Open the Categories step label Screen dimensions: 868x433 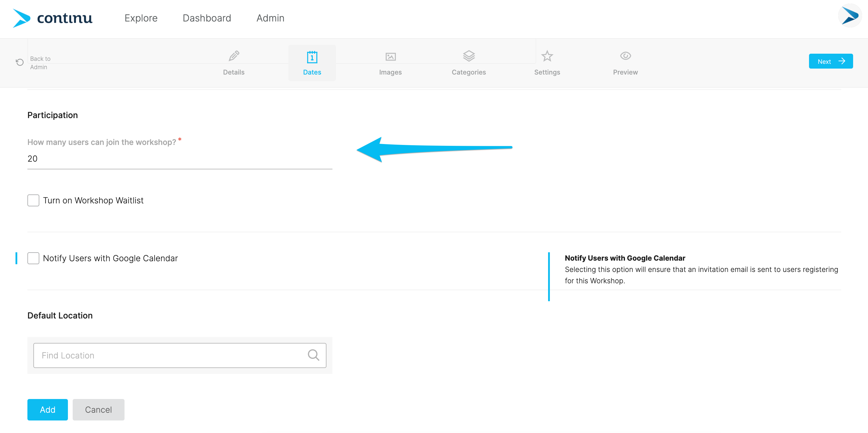[469, 72]
